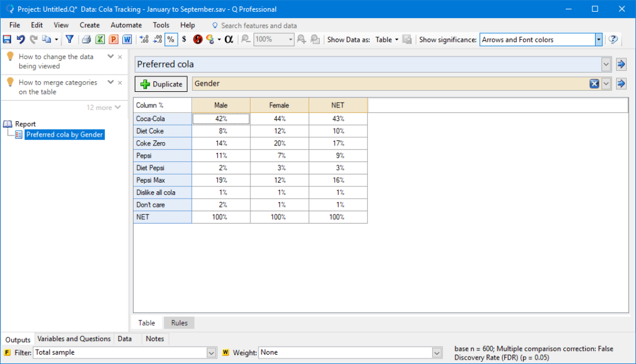636x364 pixels.
Task: Clear the Gender selection with X
Action: point(594,84)
